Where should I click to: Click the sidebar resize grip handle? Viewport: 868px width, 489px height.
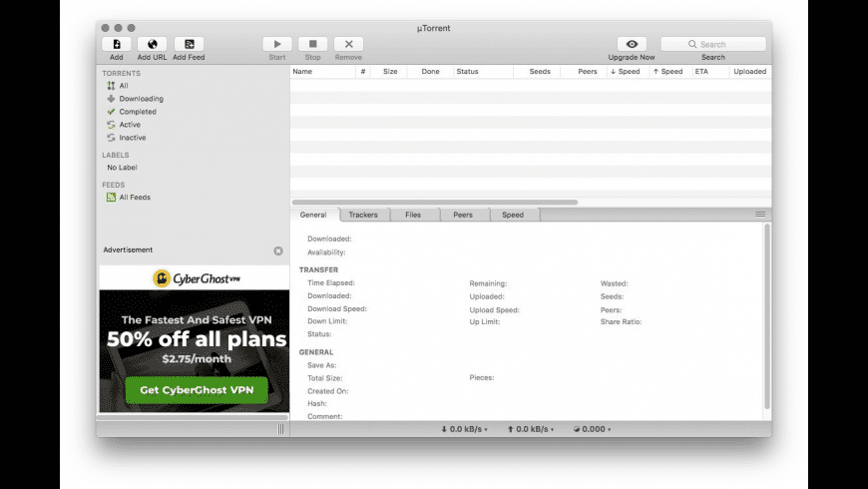point(280,429)
